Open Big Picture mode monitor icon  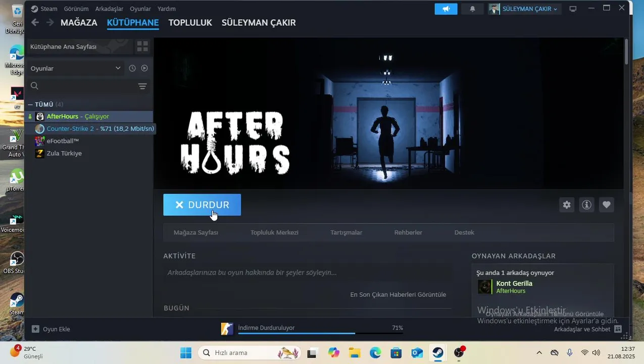point(573,9)
